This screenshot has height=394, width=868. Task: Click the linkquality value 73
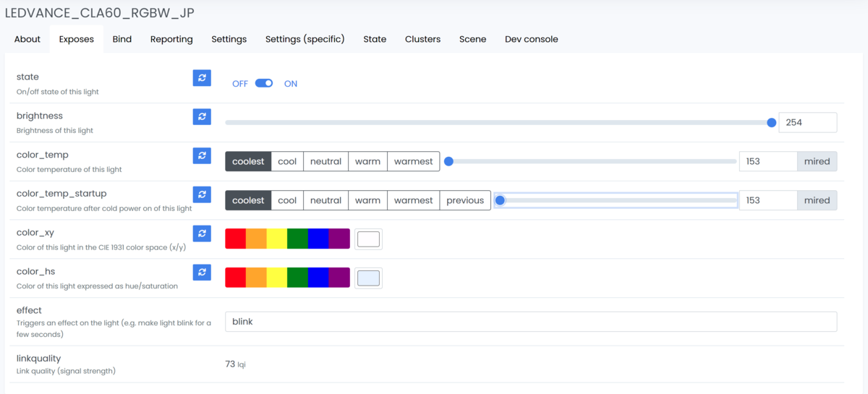[x=230, y=364]
